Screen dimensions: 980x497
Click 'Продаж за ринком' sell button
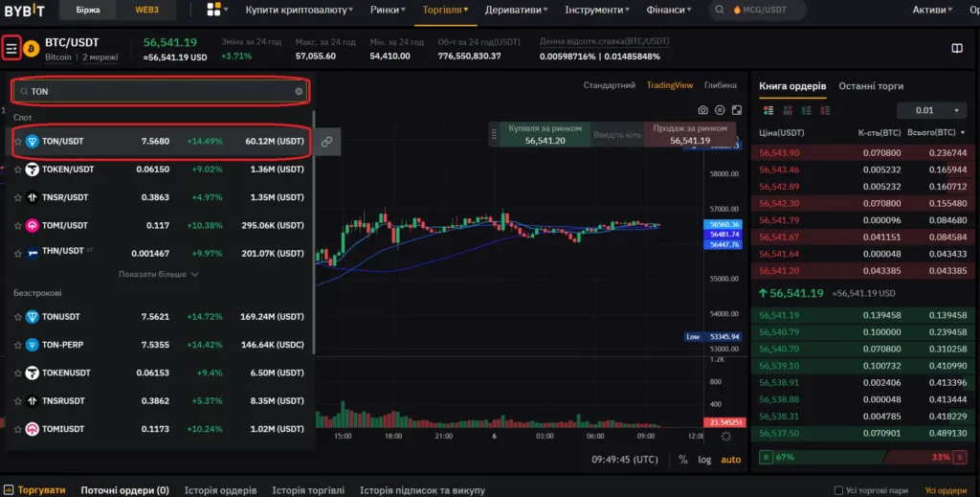tap(690, 134)
